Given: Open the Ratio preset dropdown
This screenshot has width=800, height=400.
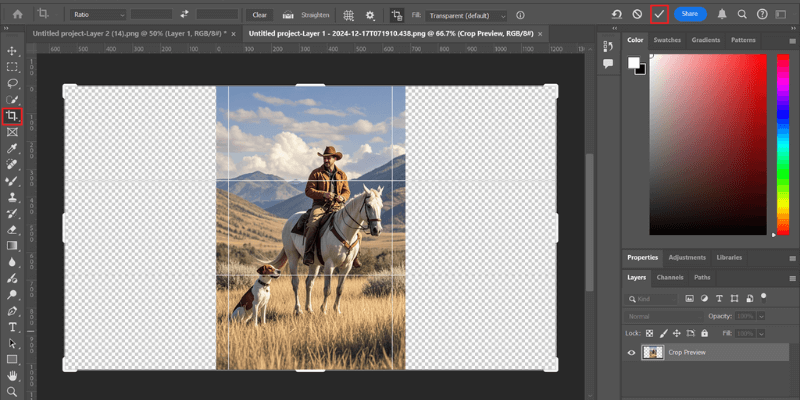Looking at the screenshot, I should [100, 16].
